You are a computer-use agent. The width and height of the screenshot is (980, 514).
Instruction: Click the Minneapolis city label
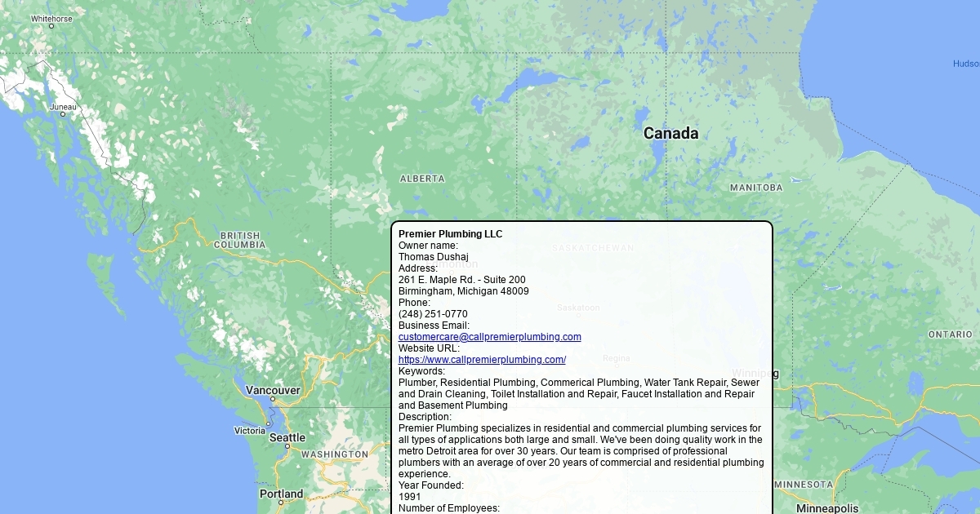coord(827,508)
